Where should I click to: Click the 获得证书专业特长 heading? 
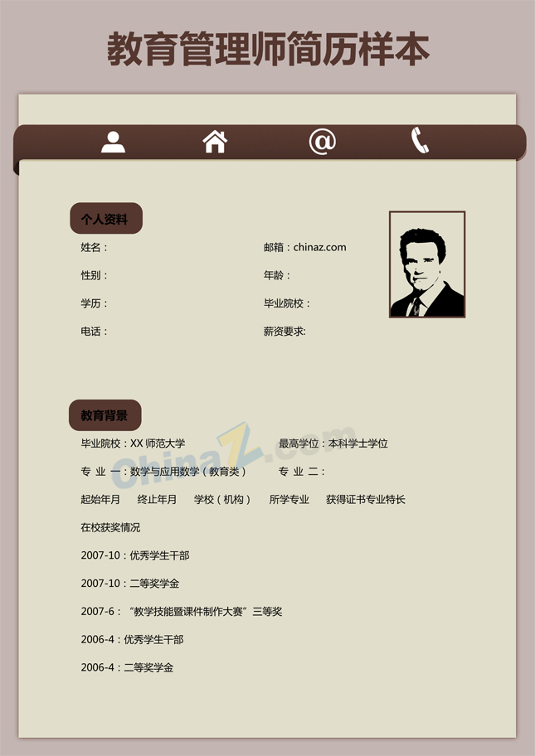click(366, 500)
